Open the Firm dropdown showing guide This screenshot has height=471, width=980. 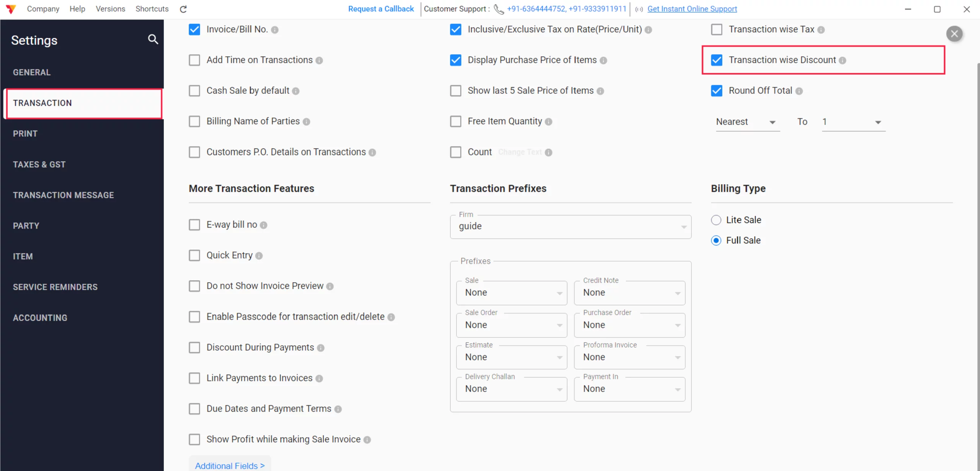[570, 227]
